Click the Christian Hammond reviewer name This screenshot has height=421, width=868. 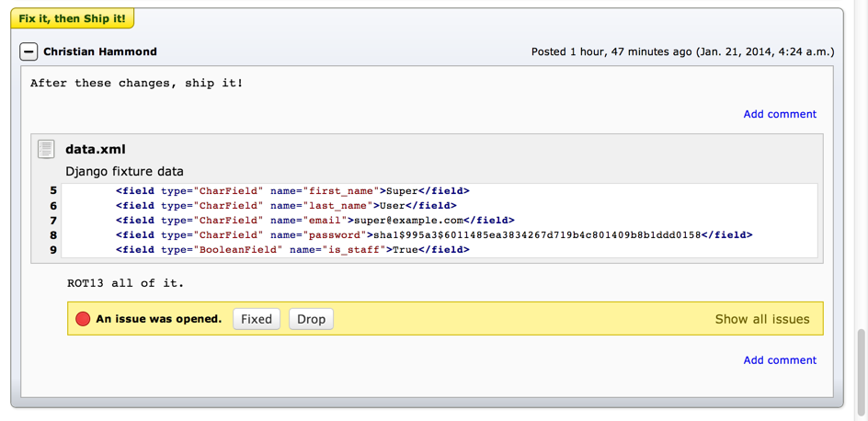pyautogui.click(x=99, y=51)
